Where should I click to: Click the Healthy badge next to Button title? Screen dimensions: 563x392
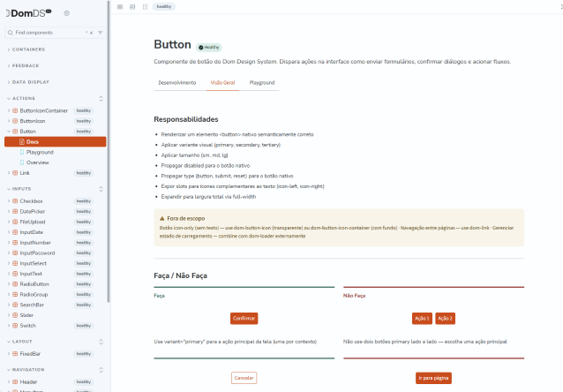click(209, 48)
